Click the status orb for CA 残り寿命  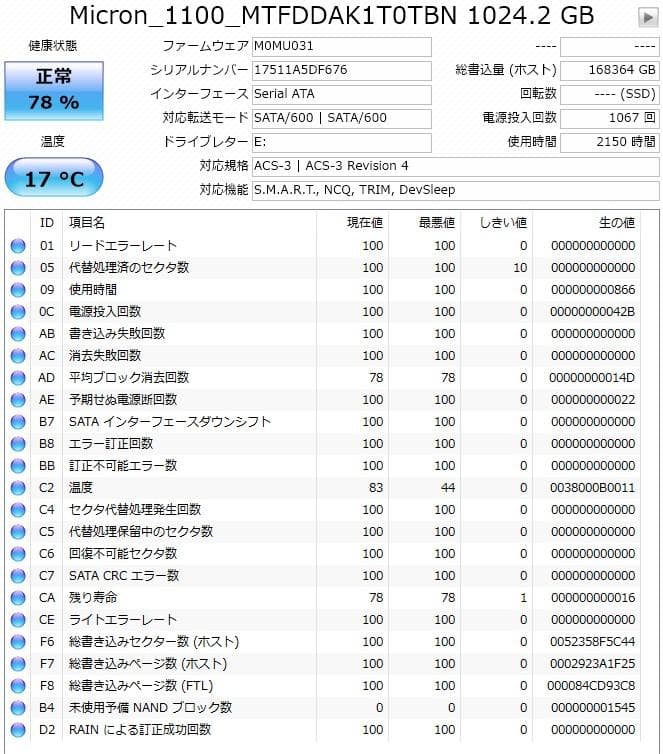tap(18, 598)
